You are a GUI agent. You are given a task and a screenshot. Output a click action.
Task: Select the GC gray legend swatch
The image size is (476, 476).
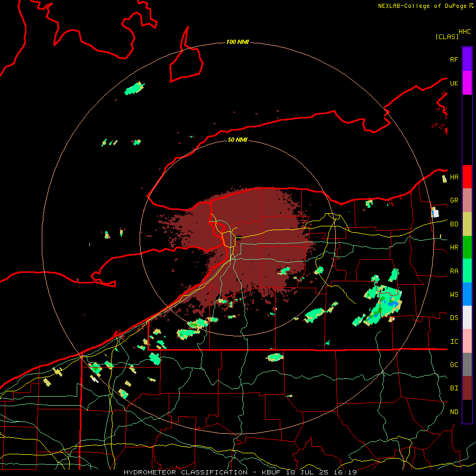pos(467,364)
